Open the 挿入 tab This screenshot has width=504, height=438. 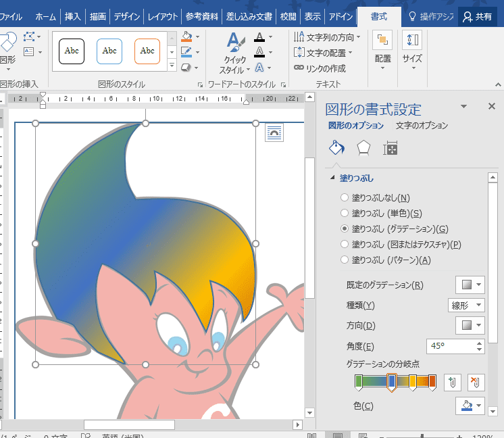tap(73, 17)
